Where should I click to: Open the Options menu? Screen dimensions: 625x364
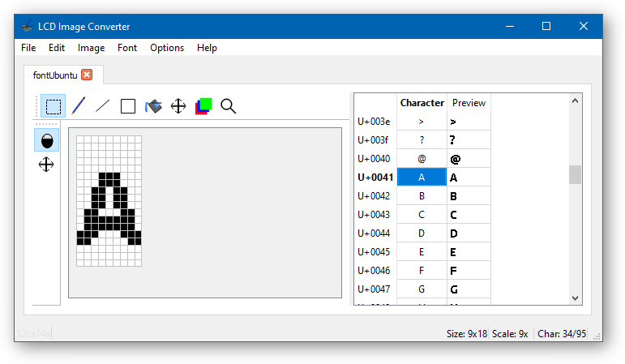click(x=167, y=48)
